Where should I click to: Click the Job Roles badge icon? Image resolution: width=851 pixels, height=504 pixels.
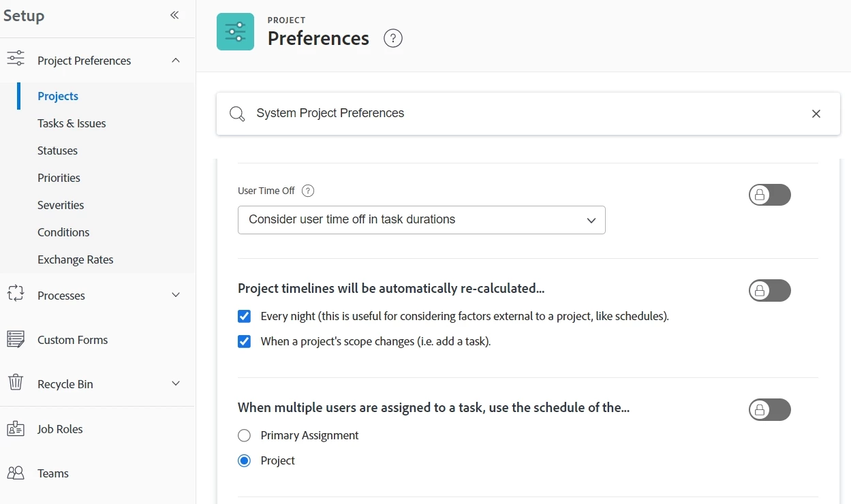tap(16, 428)
